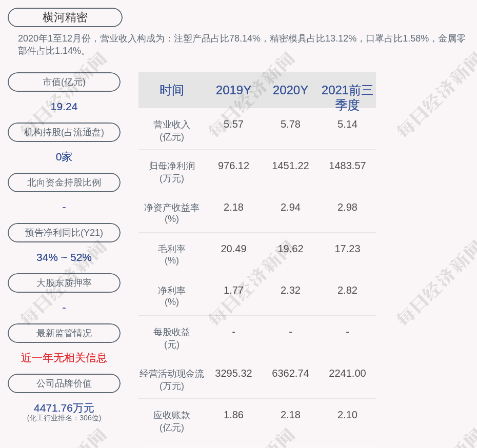
Task: Select the 归母净利润(万元) row label
Action: [171, 172]
